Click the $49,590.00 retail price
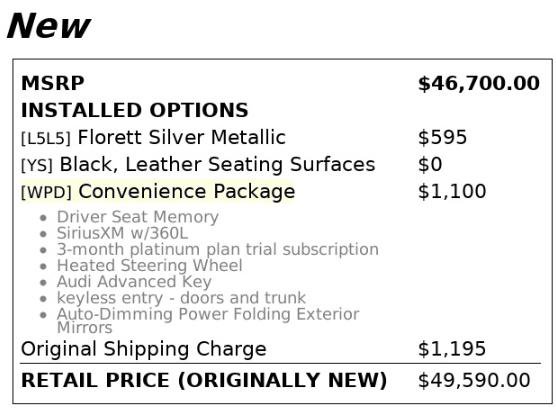Screen dimensions: 556x408 [x=474, y=380]
